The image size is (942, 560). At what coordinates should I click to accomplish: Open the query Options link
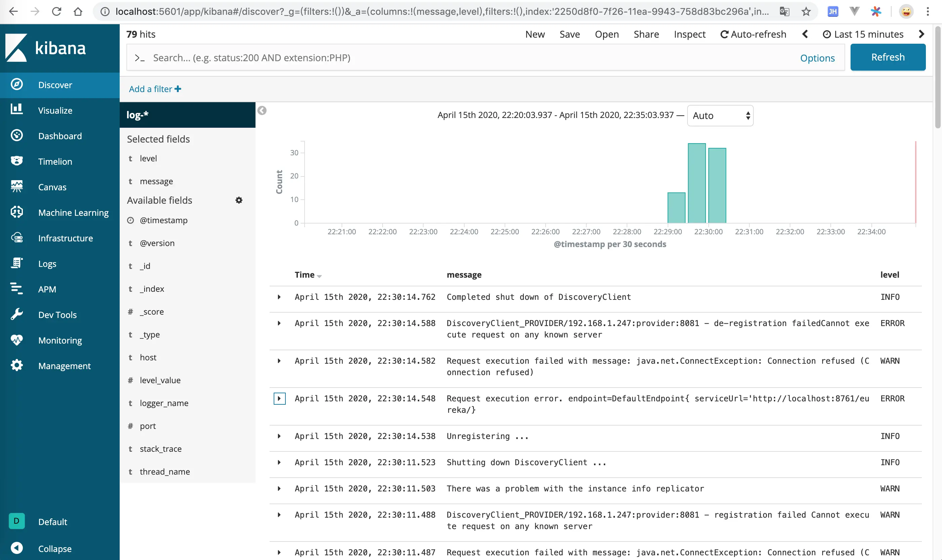[x=818, y=58]
